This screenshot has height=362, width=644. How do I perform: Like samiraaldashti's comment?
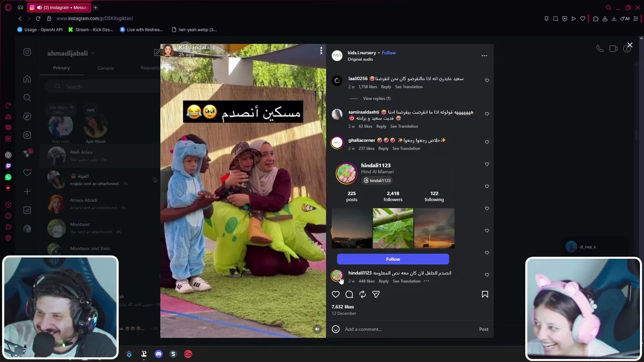click(487, 114)
